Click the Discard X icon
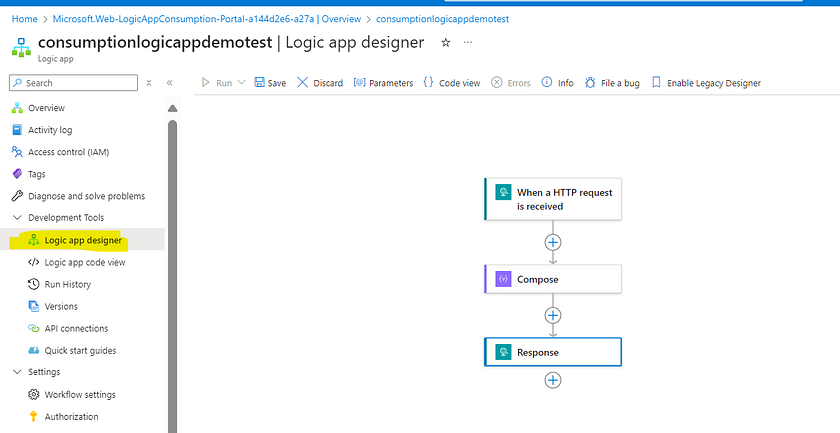 pyautogui.click(x=303, y=83)
